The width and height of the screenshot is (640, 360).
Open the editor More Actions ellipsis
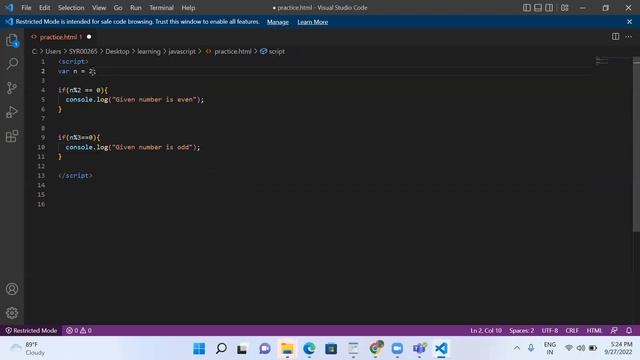(628, 37)
